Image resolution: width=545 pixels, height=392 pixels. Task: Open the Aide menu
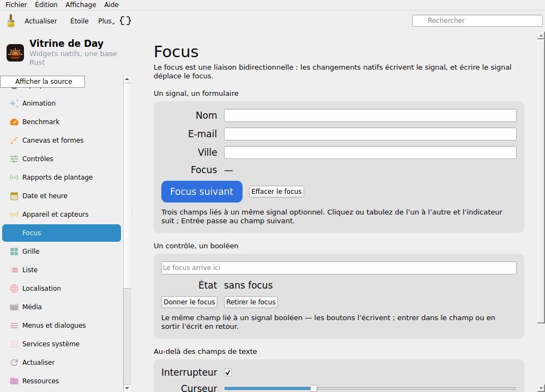[x=111, y=4]
